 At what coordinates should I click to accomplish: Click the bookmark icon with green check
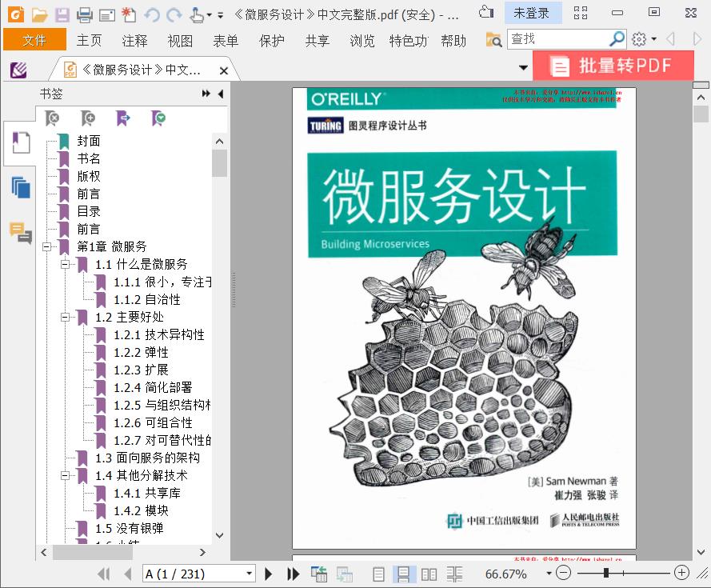[158, 118]
